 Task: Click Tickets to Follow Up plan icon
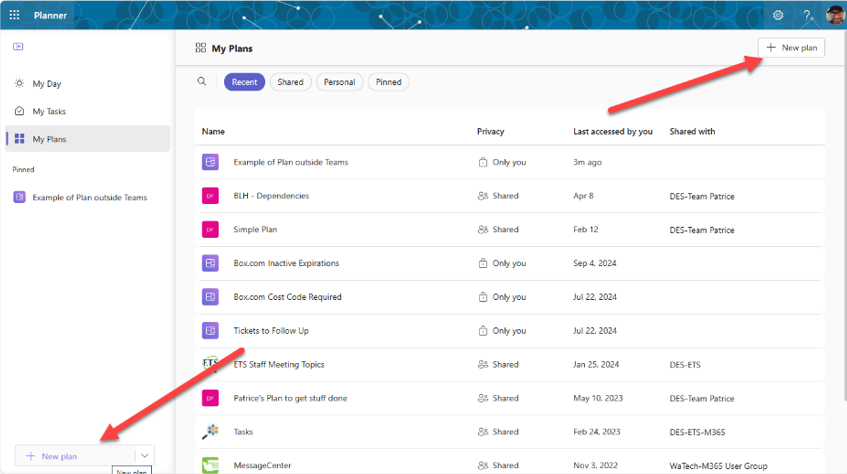[x=211, y=331]
